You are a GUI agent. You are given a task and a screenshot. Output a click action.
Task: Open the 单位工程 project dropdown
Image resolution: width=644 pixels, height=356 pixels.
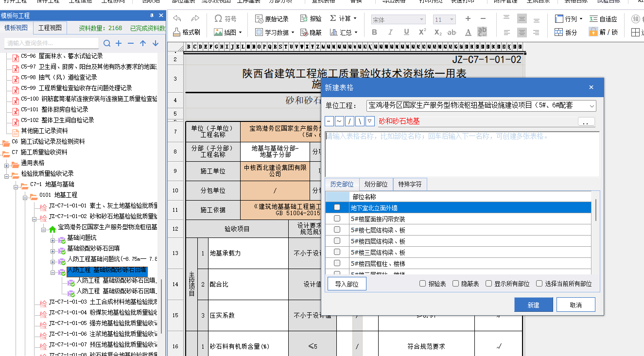(x=592, y=105)
